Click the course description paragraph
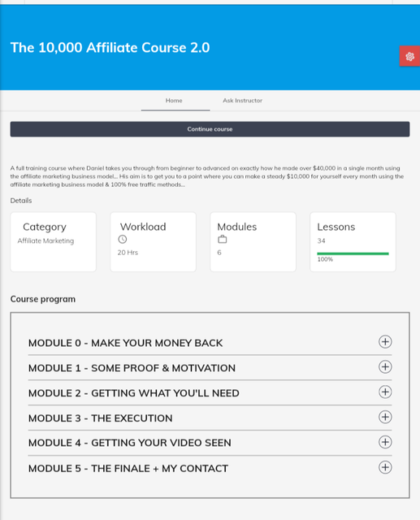The width and height of the screenshot is (420, 520). tap(207, 176)
